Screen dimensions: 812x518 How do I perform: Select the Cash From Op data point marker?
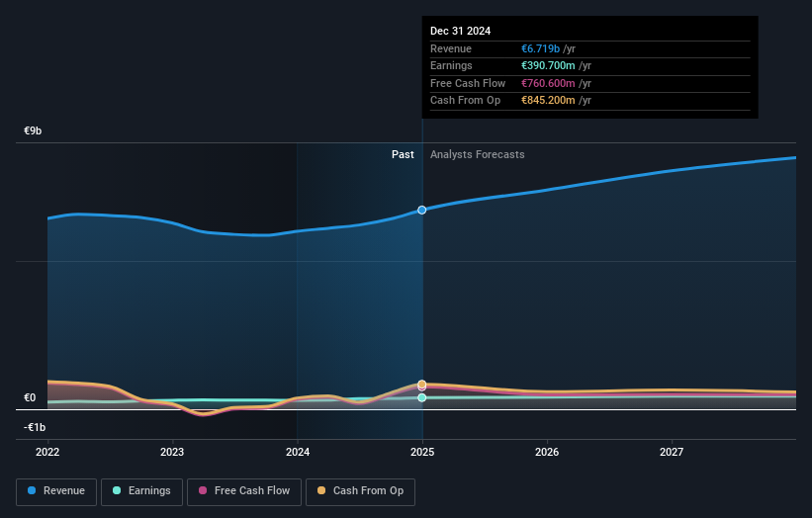point(422,384)
